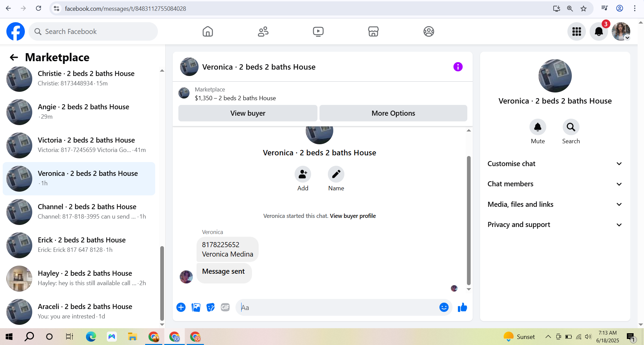
Task: Open Erick's conversation
Action: [x=79, y=245]
